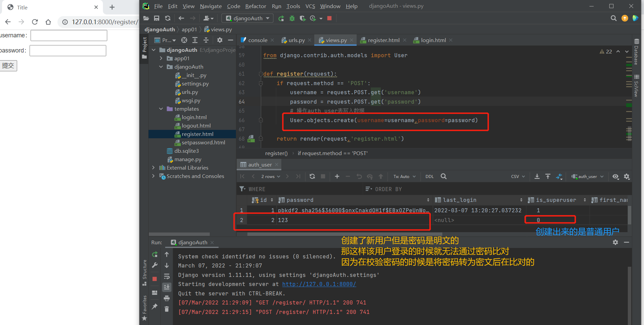Stop the server with the red toolbar square

[329, 18]
